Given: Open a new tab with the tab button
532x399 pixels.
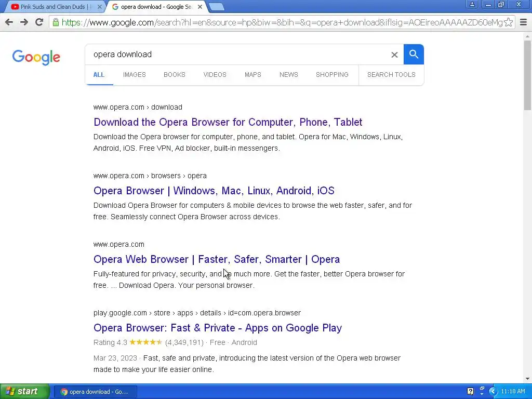Looking at the screenshot, I should (x=216, y=7).
